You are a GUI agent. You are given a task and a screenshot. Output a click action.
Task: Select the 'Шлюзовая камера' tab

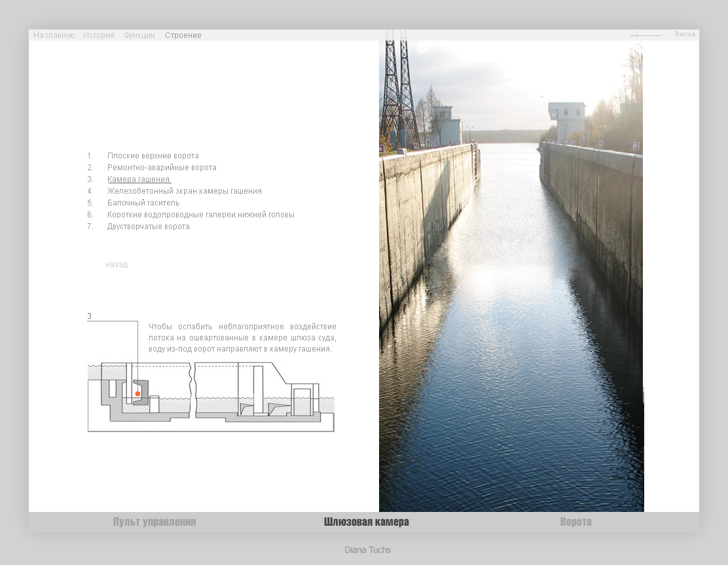[366, 522]
